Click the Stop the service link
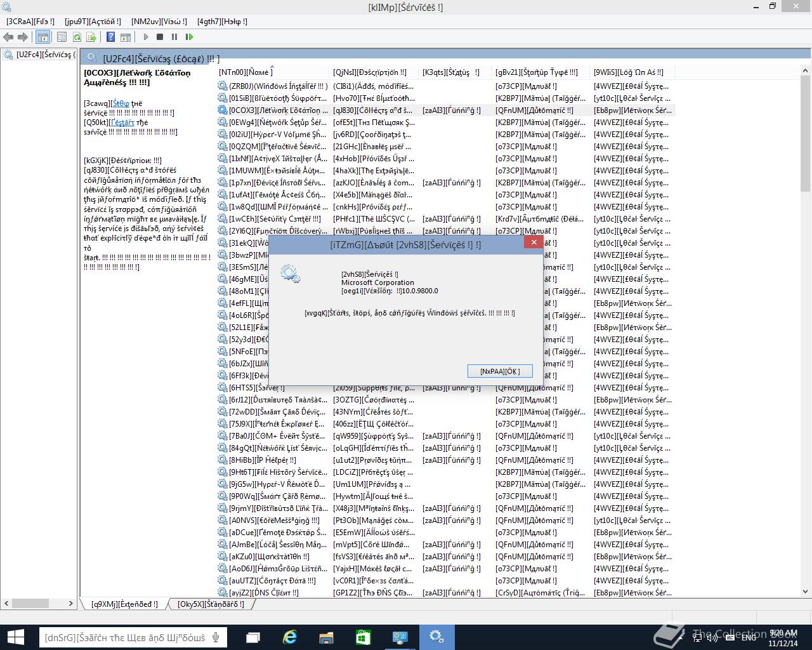 [121, 103]
